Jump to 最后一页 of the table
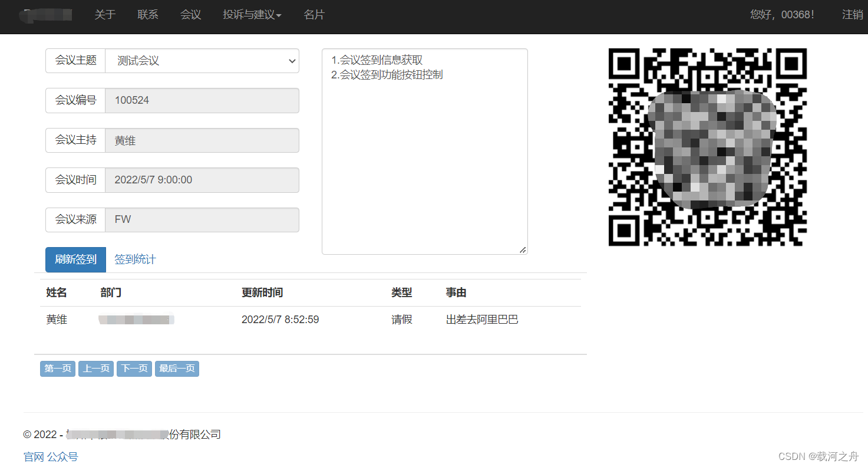The height and width of the screenshot is (467, 868). click(x=177, y=369)
